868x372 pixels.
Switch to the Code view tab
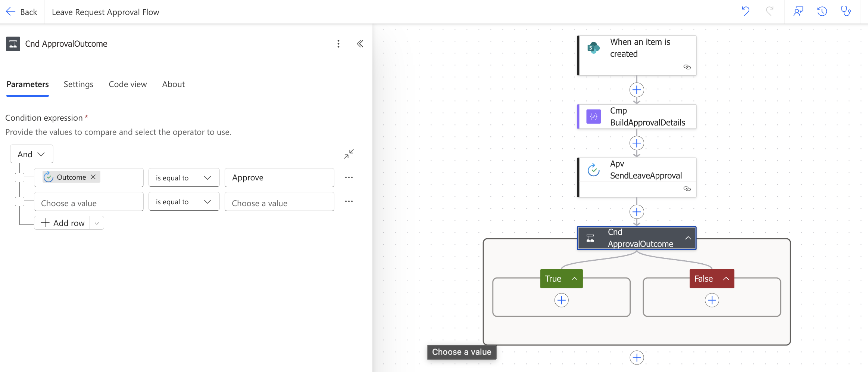click(x=128, y=84)
